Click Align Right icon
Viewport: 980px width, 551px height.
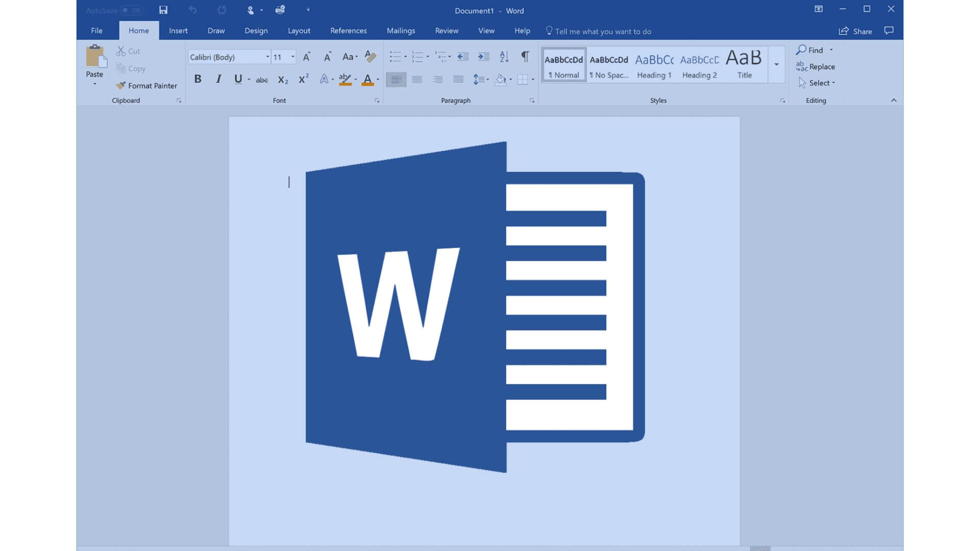437,80
